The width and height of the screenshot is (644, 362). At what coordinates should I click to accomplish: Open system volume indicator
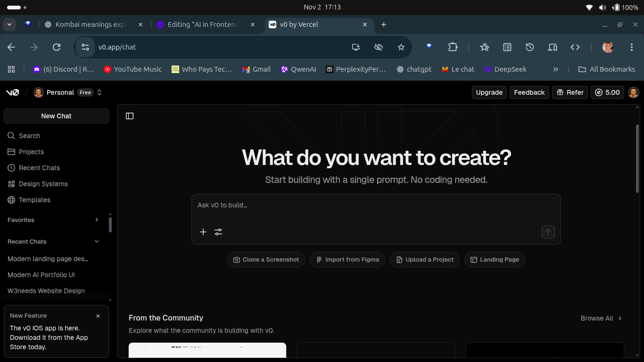(x=602, y=8)
